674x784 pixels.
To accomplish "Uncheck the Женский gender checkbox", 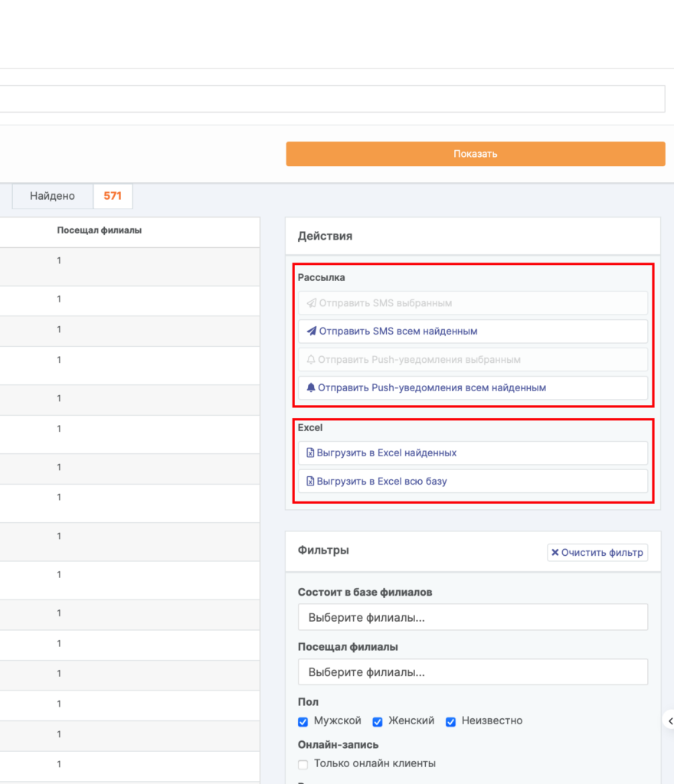I will pyautogui.click(x=378, y=722).
